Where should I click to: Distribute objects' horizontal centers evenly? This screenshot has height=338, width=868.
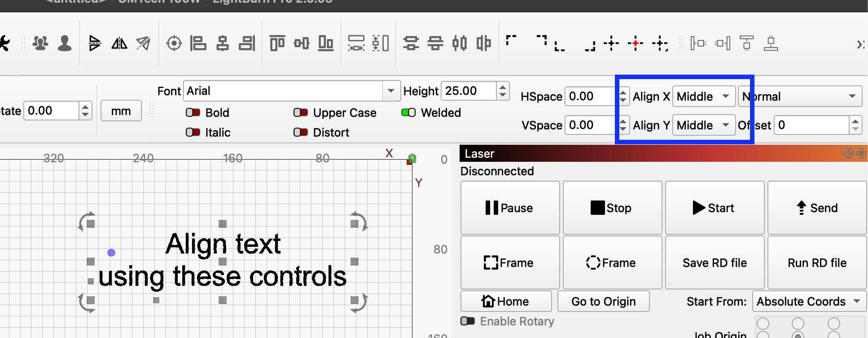pos(484,43)
